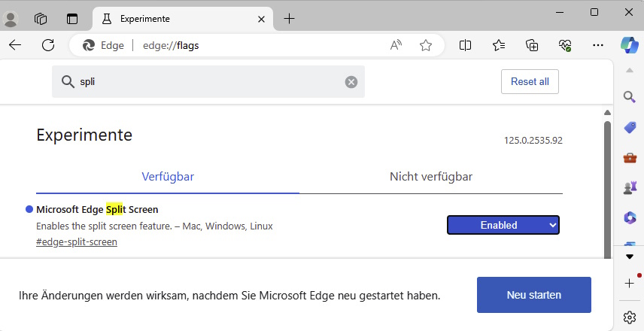
Task: Open sidebar settings gear icon
Action: click(x=629, y=317)
